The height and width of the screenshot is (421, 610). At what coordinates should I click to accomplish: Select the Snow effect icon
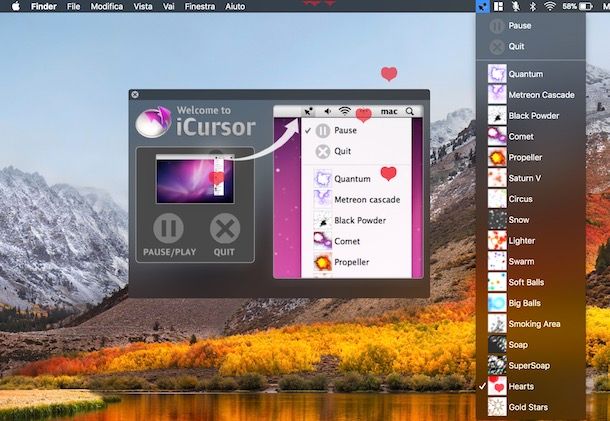click(497, 219)
